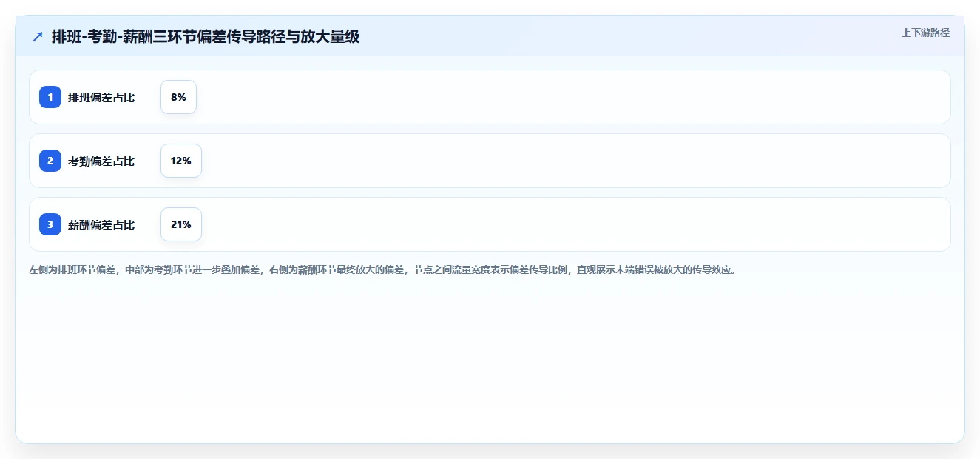The height and width of the screenshot is (459, 980).
Task: Click the blue step badge numbered 2
Action: pyautogui.click(x=50, y=161)
